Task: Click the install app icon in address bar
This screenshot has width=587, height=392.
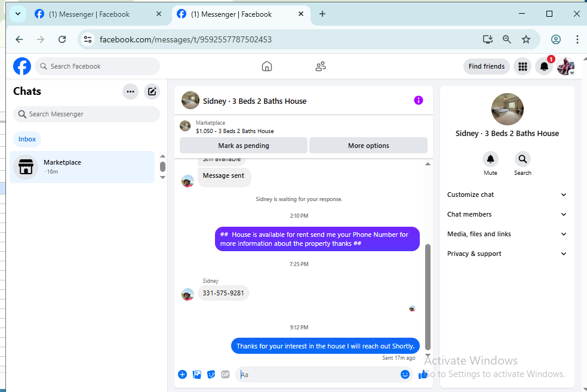Action: (487, 39)
